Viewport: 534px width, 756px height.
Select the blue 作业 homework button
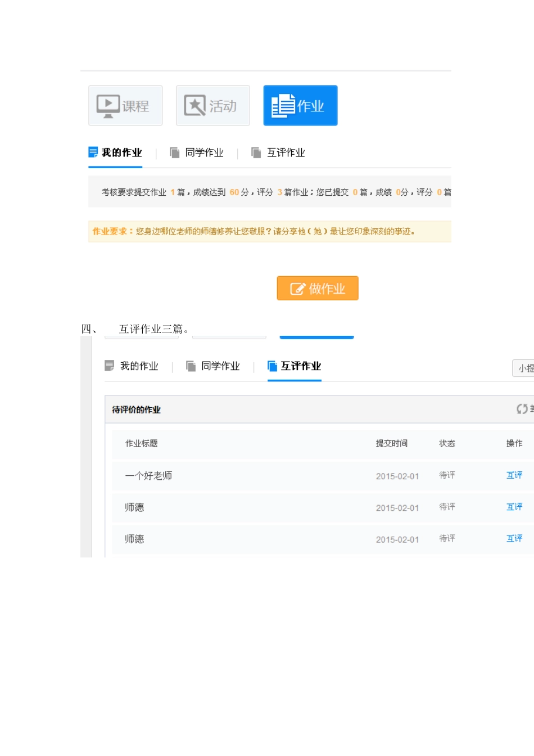click(300, 105)
